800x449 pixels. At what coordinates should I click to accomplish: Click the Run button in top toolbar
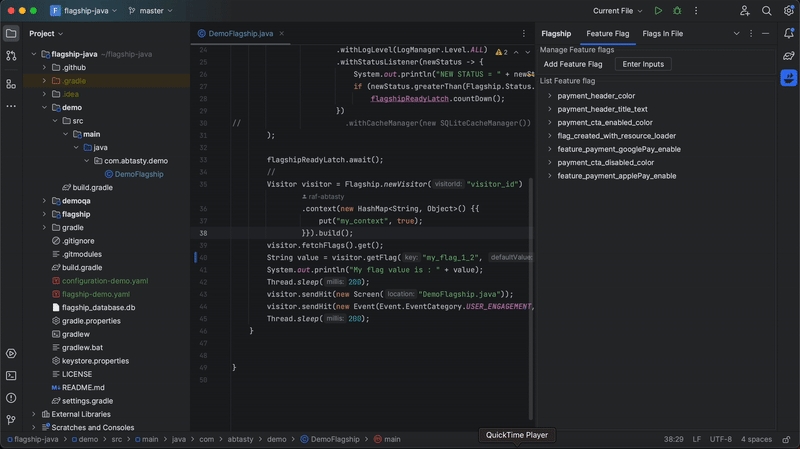pos(658,11)
